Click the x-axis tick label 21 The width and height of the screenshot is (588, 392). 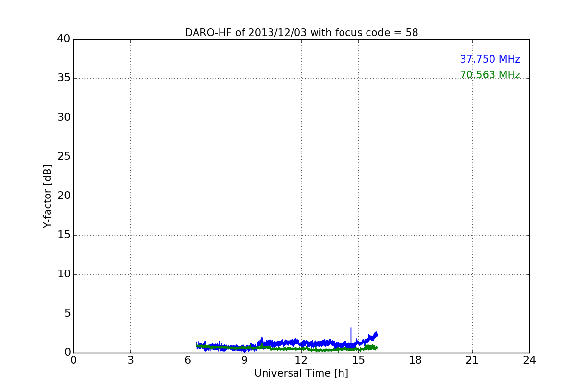(472, 360)
